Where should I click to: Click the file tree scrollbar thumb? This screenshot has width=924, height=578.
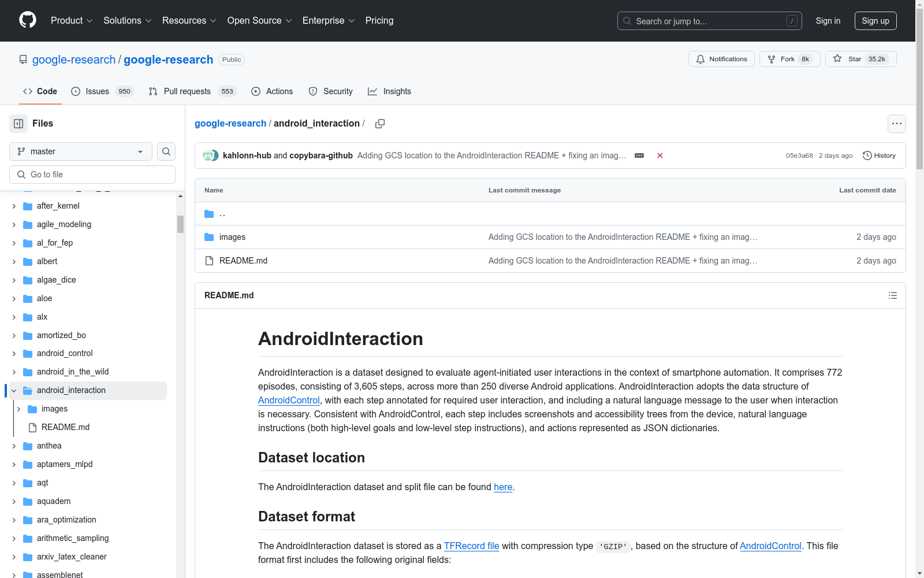[x=180, y=224]
